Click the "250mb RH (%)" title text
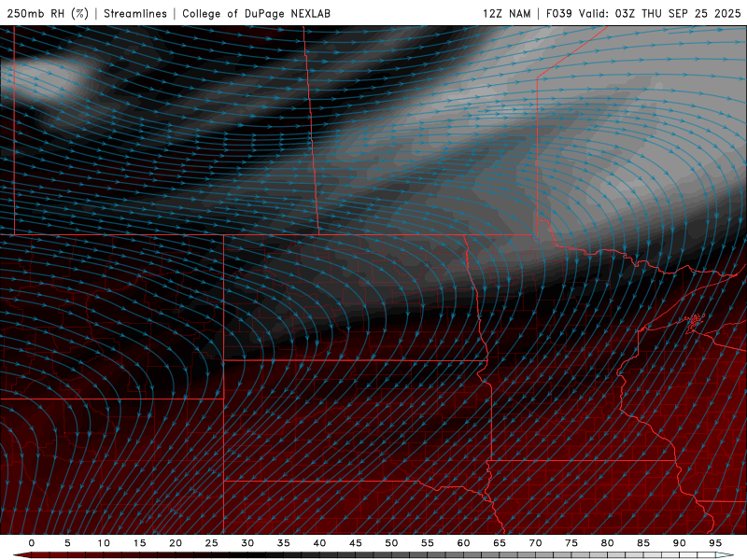 click(x=49, y=13)
